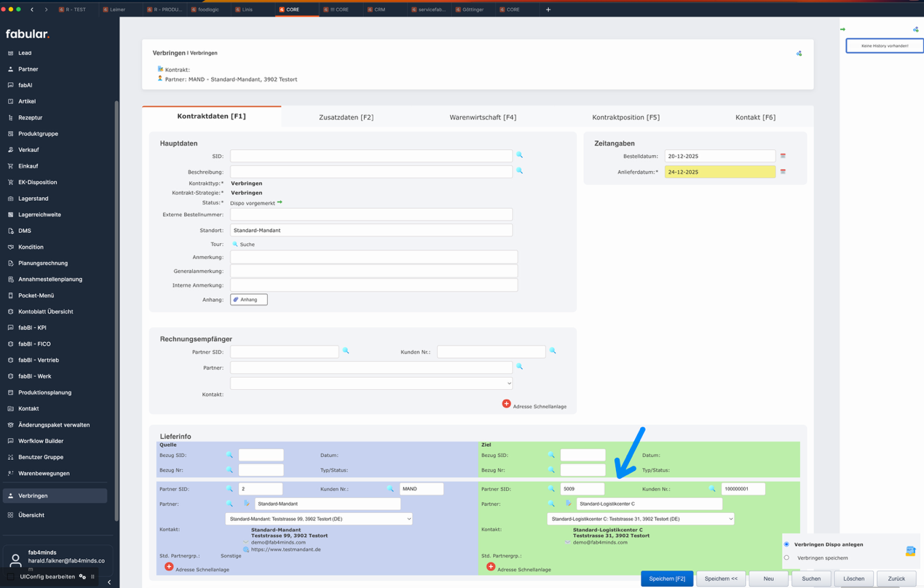
Task: Click red plus icon under Rechnungsempfänger
Action: click(x=506, y=403)
